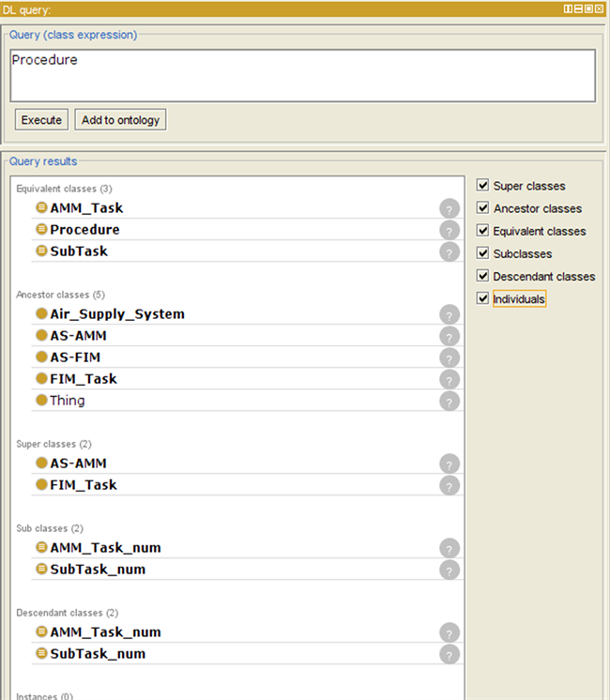Select FIM_Task in the Ancestor classes list
Image resolution: width=610 pixels, height=700 pixels.
coord(84,379)
